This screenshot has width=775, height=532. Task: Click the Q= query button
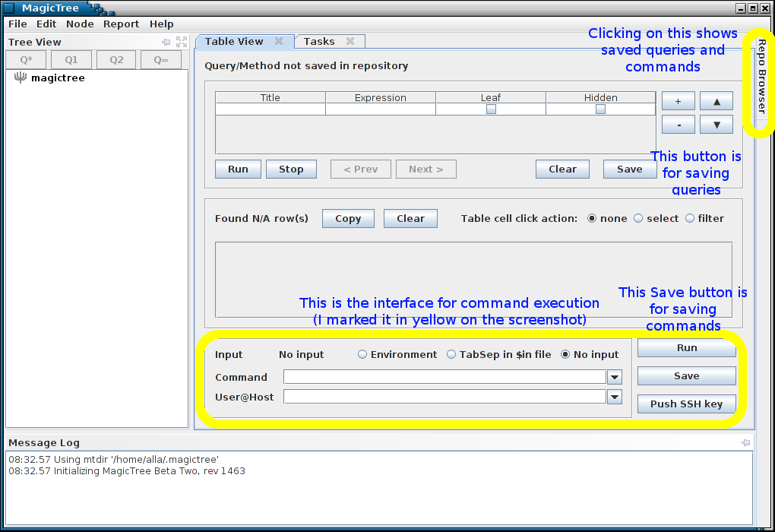(161, 60)
